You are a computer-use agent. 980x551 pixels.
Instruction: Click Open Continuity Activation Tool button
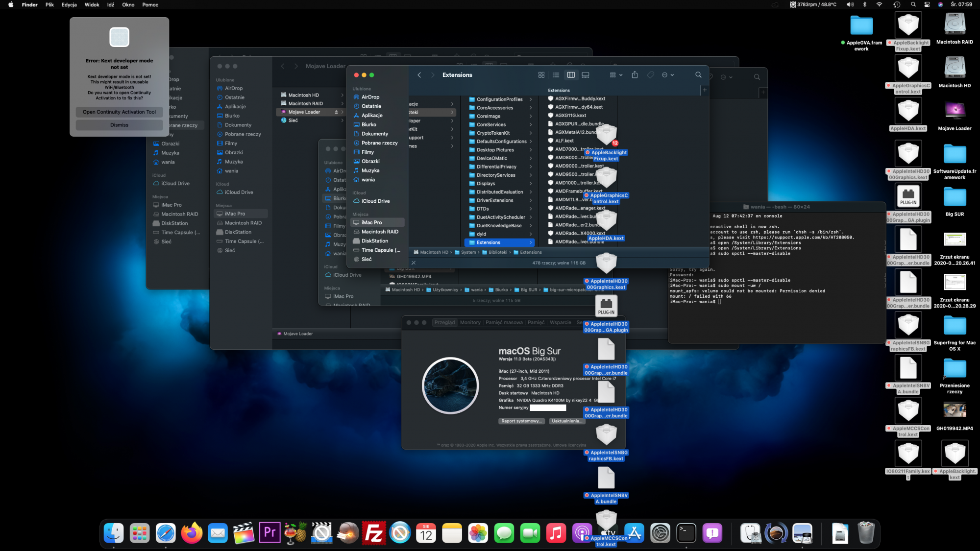pos(119,112)
